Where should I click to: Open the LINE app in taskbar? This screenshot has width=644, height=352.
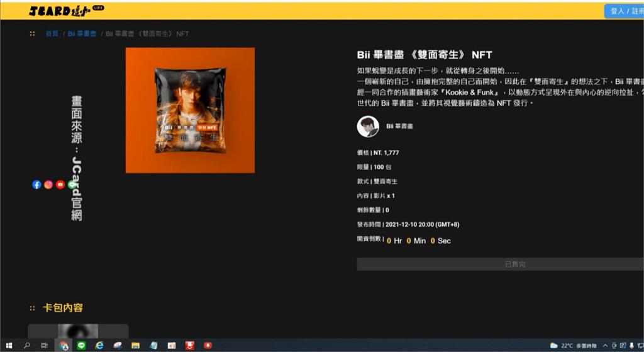click(81, 346)
